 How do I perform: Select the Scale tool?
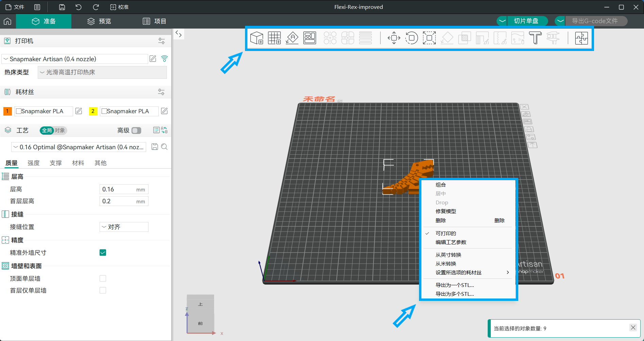point(429,38)
